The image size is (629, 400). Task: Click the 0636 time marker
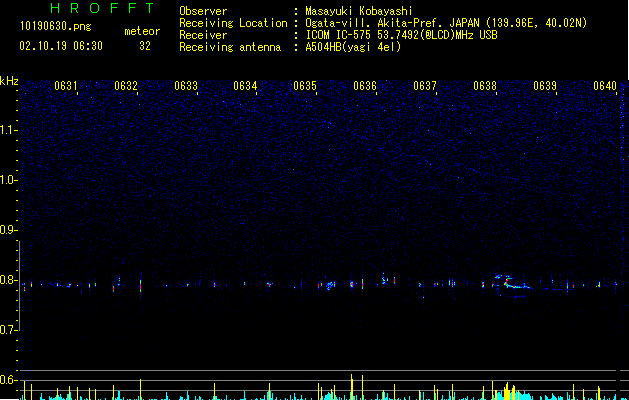(x=365, y=86)
